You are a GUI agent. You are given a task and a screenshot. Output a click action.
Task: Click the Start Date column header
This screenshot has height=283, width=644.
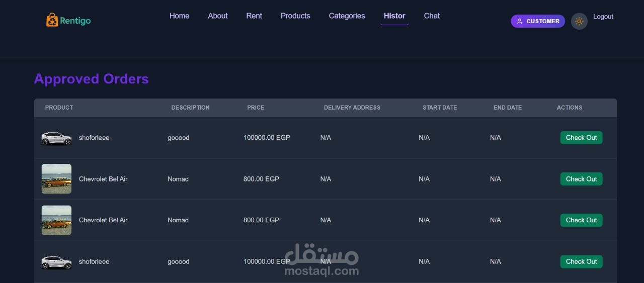tap(440, 108)
